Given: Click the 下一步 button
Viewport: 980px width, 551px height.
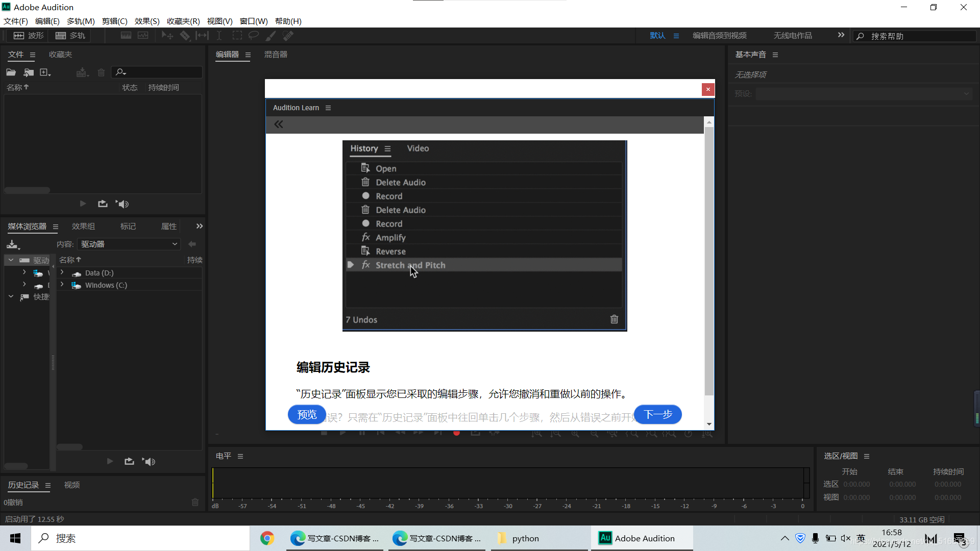Looking at the screenshot, I should [x=657, y=414].
